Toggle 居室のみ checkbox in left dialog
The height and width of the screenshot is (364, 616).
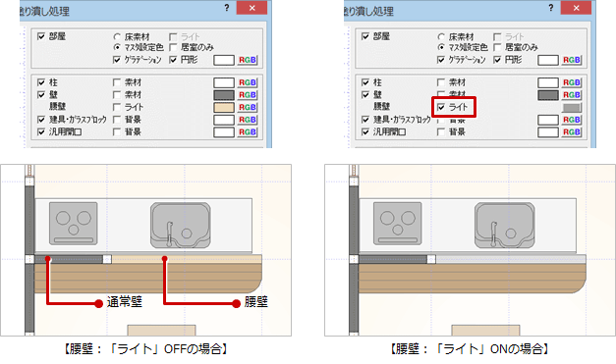(173, 47)
